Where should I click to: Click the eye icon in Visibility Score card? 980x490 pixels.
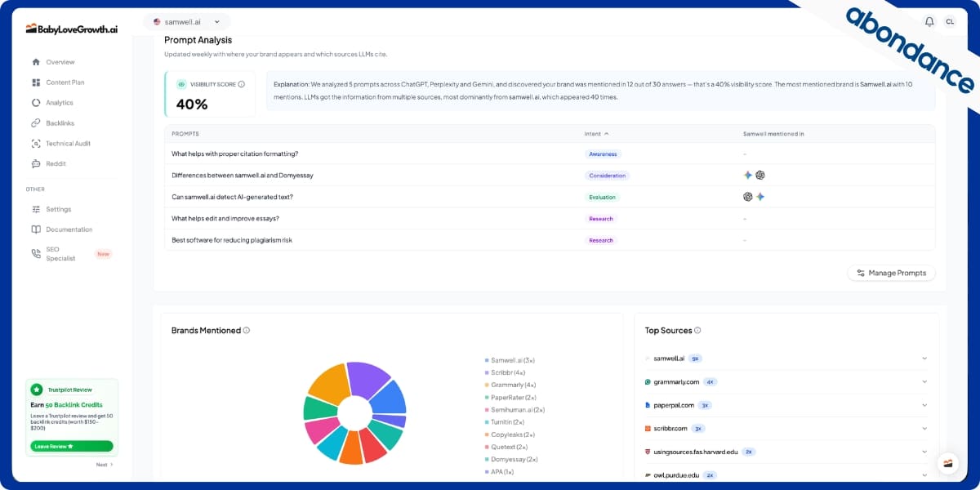pyautogui.click(x=181, y=84)
